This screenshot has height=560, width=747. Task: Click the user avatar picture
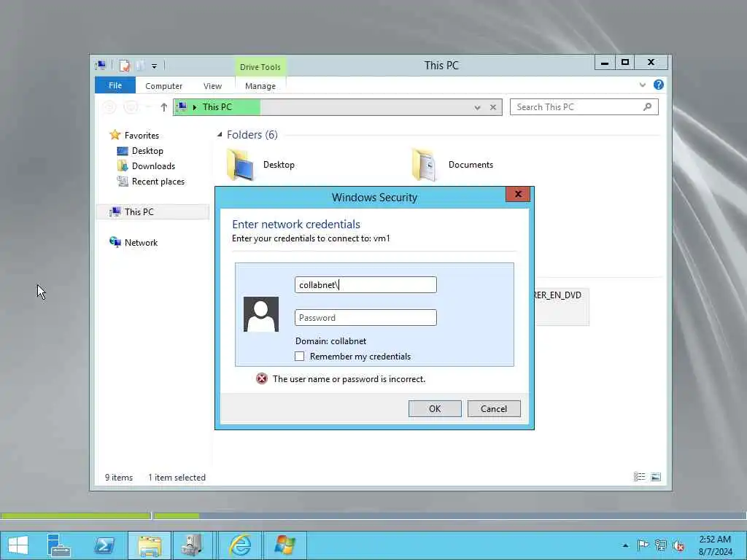pos(261,314)
